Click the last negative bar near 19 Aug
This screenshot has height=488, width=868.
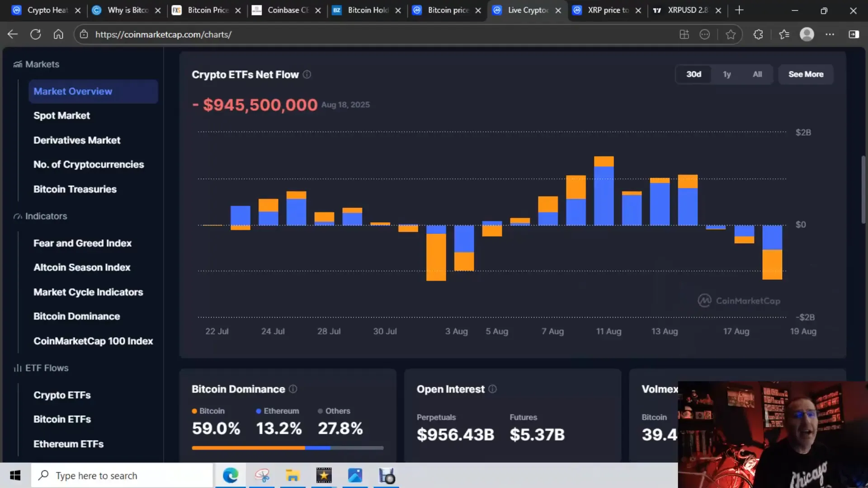pos(772,252)
